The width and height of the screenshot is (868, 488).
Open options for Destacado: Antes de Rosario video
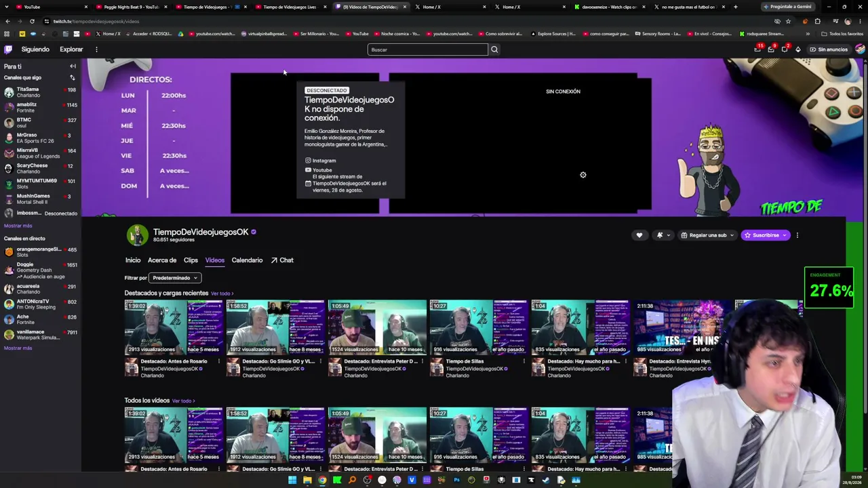click(218, 361)
